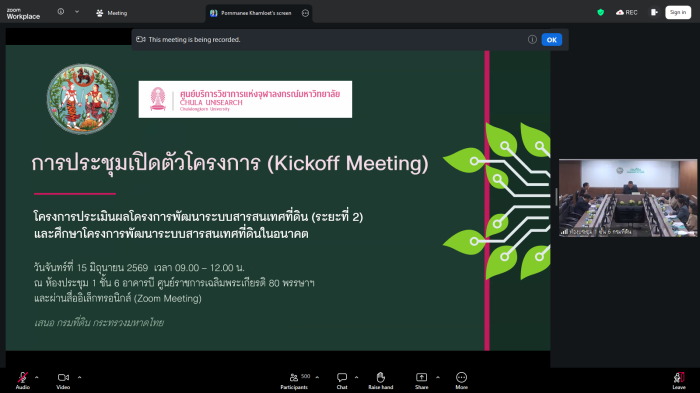Click the "This meeting is being recorded." text
The image size is (700, 393).
pyautogui.click(x=194, y=40)
